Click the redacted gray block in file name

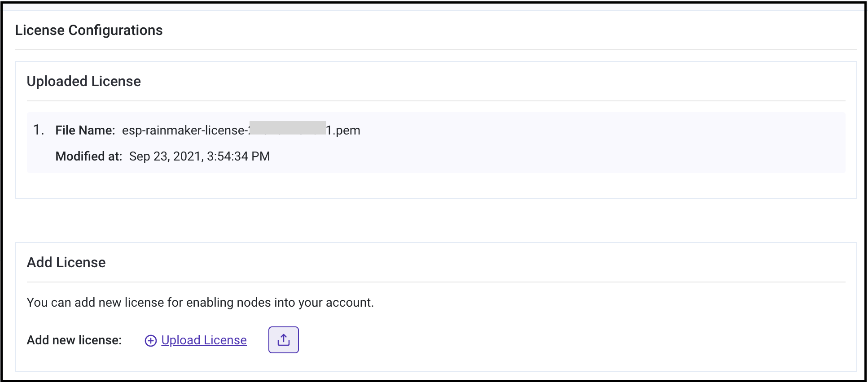288,128
